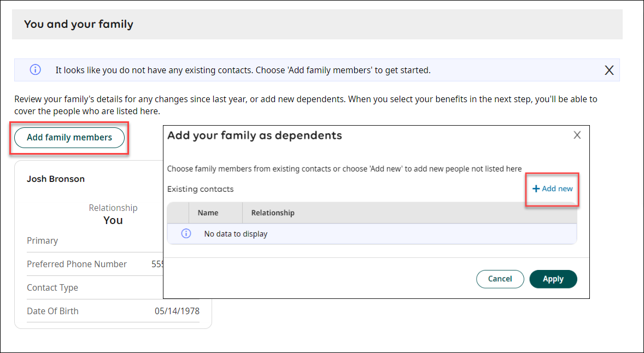This screenshot has width=644, height=353.
Task: Click the Preferred Phone Number row
Action: click(77, 264)
